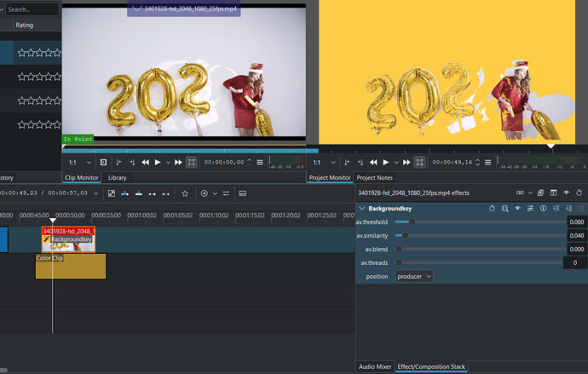Move Backgroundkey effect up in stack
This screenshot has width=588, height=374.
(x=556, y=209)
